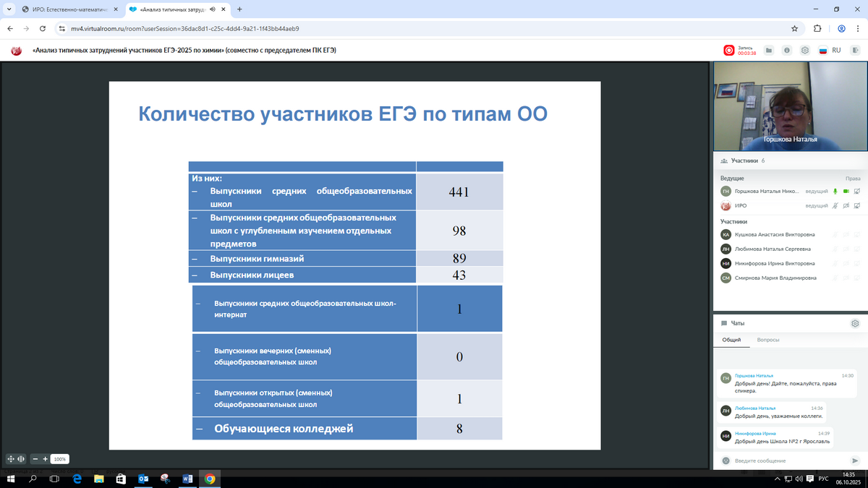Open chat settings gear icon
Screen dimensions: 868x488
pos(855,323)
